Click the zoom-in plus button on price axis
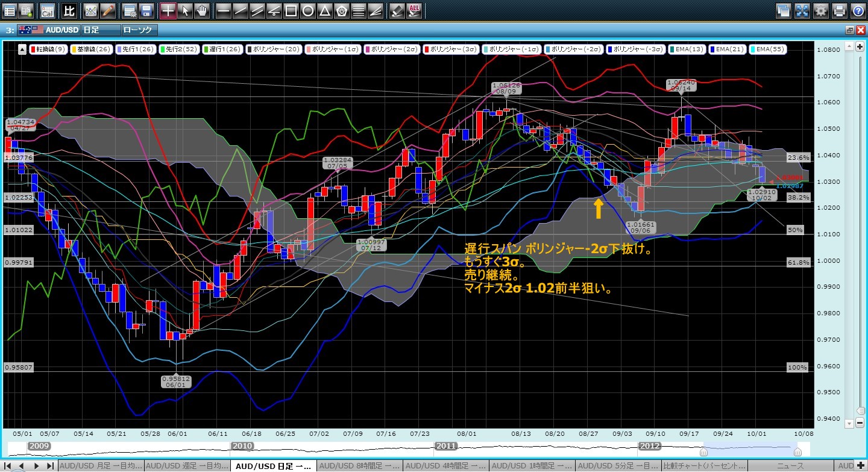Screen dimensions: 868x472 point(859,46)
